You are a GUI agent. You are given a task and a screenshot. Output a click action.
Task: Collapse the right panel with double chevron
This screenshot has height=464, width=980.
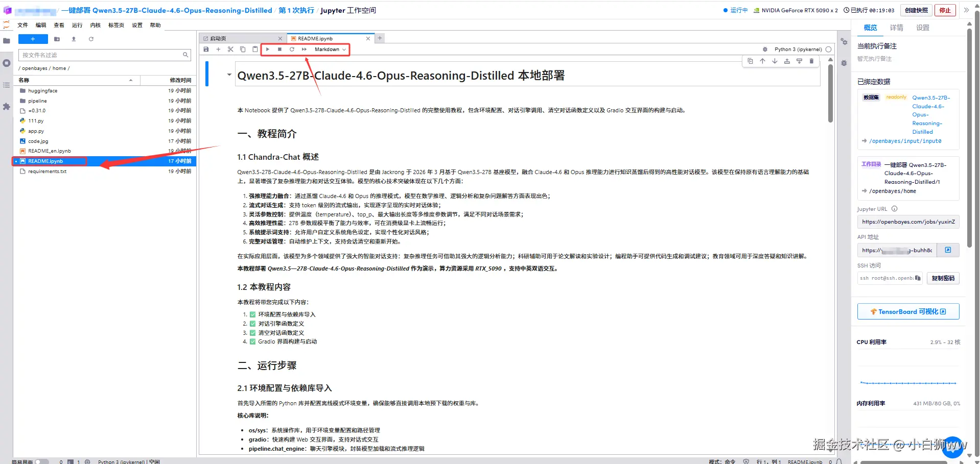pos(966,10)
